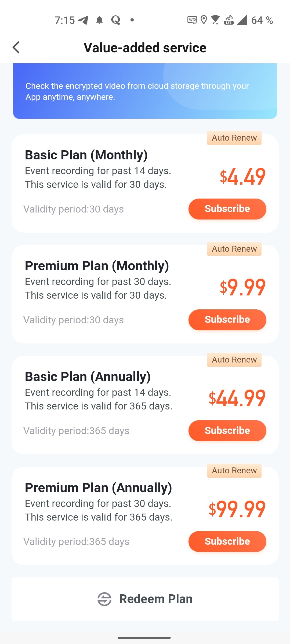Tap Auto Renew badge on Premium Annually

click(x=234, y=471)
